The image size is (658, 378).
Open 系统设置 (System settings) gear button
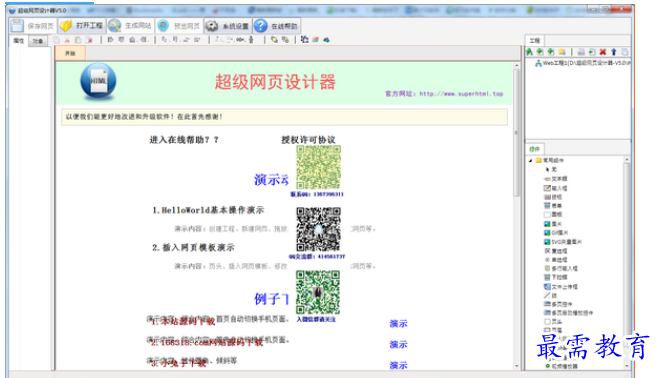[227, 26]
